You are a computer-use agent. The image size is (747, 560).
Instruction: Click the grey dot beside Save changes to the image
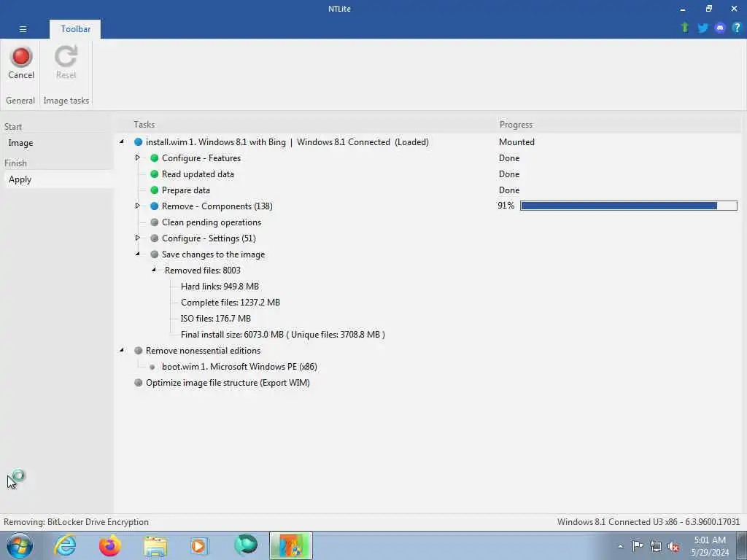pyautogui.click(x=155, y=254)
